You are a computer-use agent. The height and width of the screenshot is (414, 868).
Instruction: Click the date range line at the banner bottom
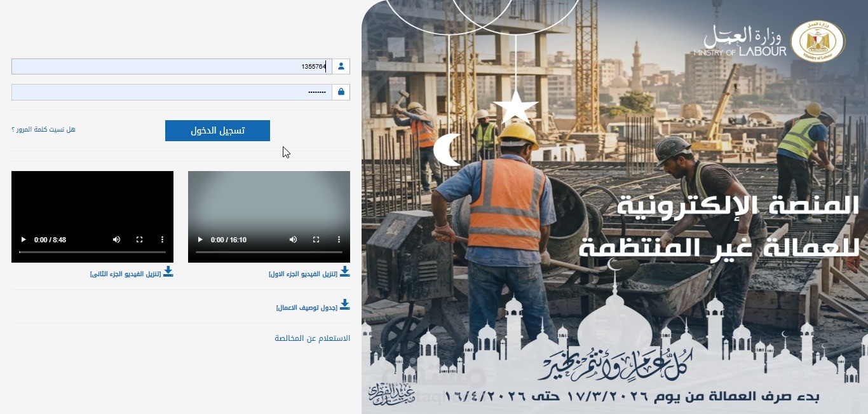click(632, 397)
